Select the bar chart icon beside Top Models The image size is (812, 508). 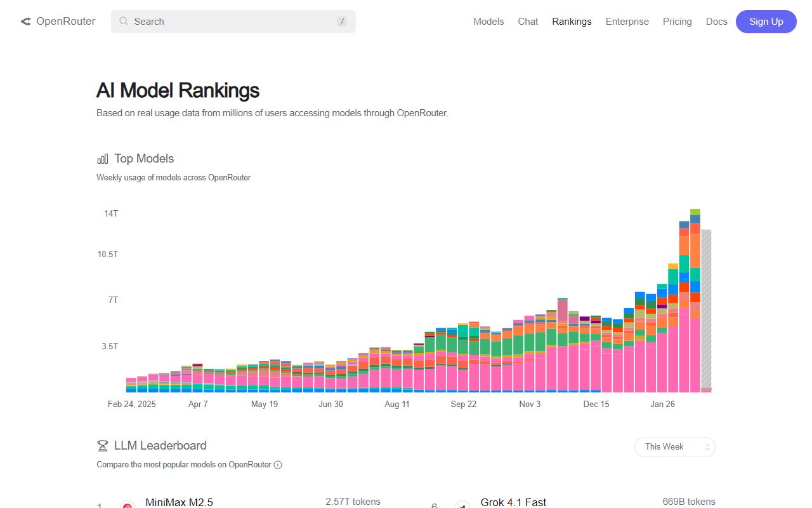103,158
